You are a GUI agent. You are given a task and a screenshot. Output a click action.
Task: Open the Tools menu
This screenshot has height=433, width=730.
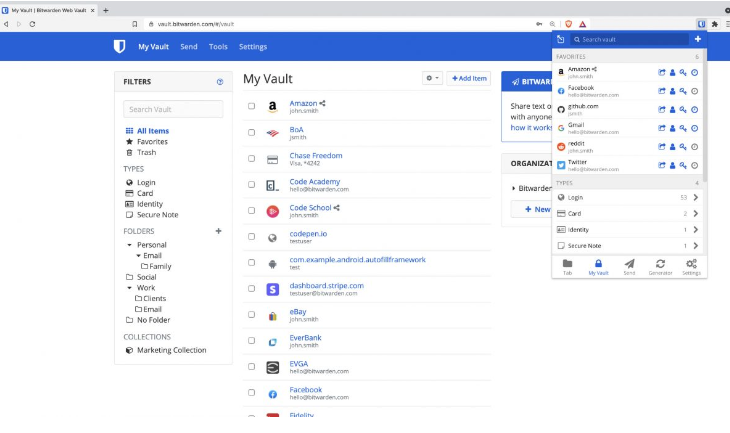coord(218,47)
